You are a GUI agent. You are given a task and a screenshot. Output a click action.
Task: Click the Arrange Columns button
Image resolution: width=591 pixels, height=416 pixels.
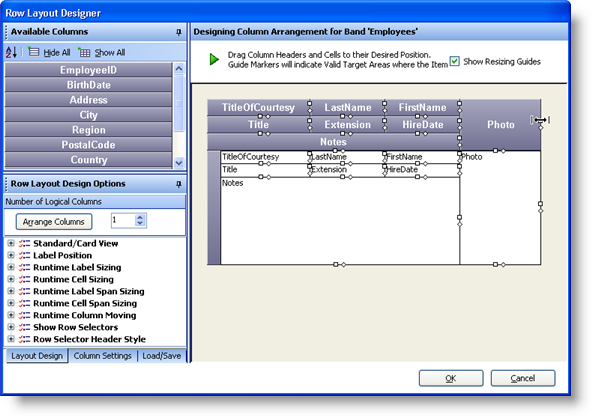[54, 222]
